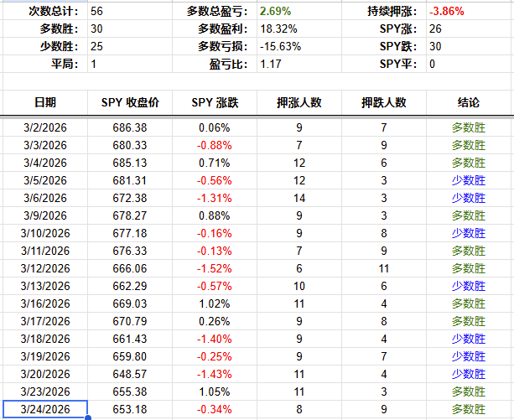Select the change cell -1.40%
Viewport: 514px width, 420px height.
(x=215, y=339)
